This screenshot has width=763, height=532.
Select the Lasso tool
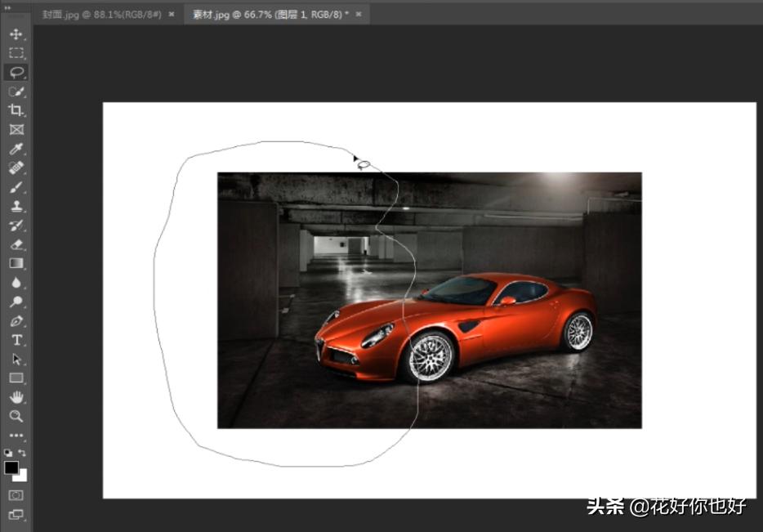(16, 72)
